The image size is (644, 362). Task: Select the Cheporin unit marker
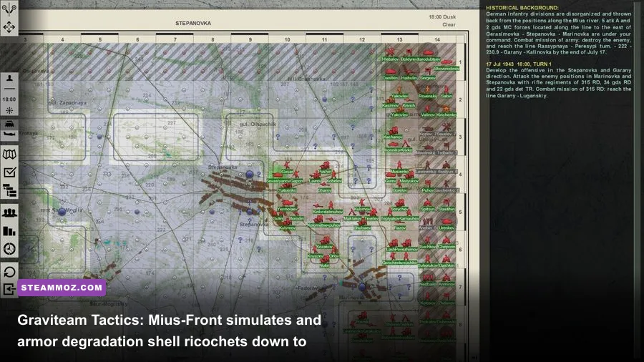point(447,242)
